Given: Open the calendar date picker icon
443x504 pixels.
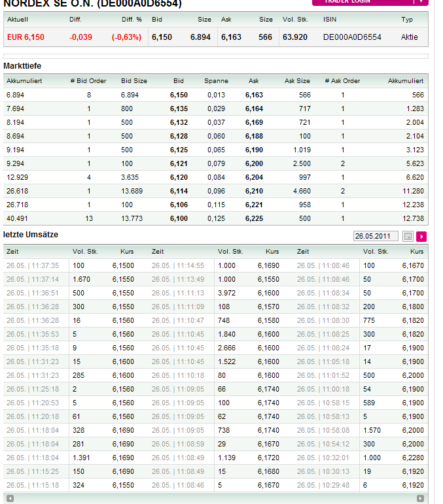Looking at the screenshot, I should coord(408,237).
